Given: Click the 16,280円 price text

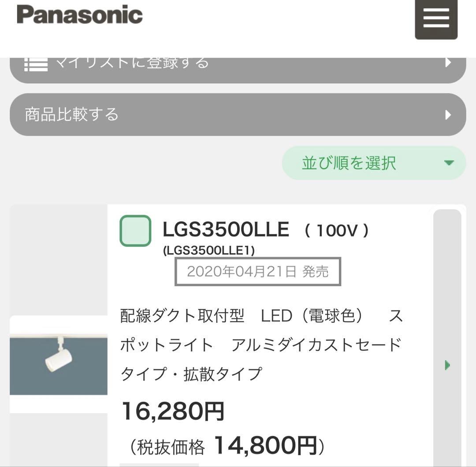Looking at the screenshot, I should 172,413.
